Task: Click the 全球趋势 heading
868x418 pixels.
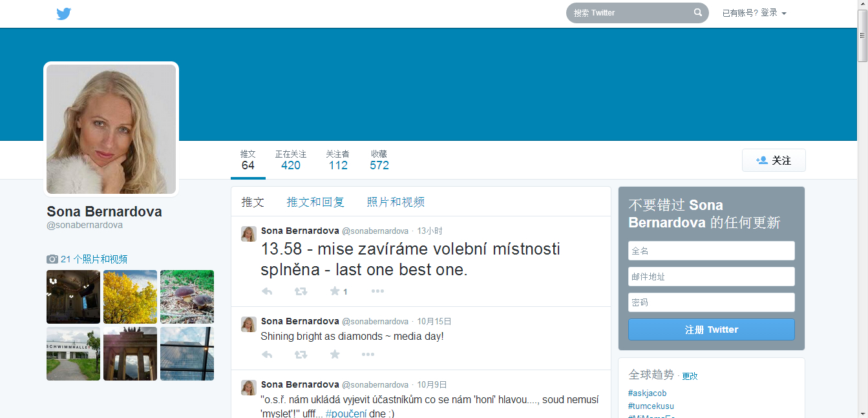Action: point(651,375)
